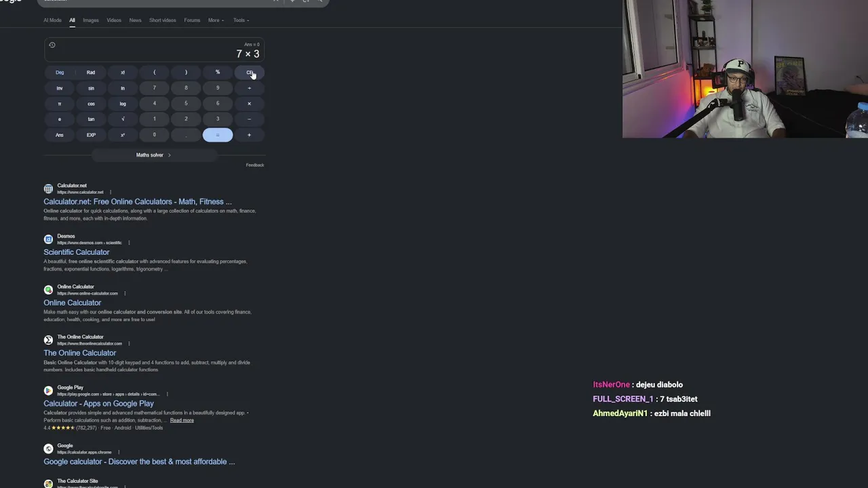Viewport: 868px width, 488px height.
Task: Click the close parenthesis key
Action: (x=186, y=73)
